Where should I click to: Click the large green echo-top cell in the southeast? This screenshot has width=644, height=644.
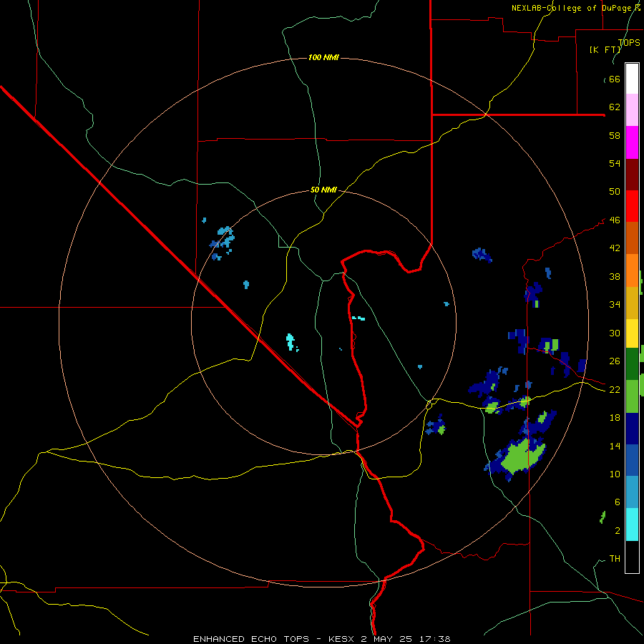pos(521,457)
